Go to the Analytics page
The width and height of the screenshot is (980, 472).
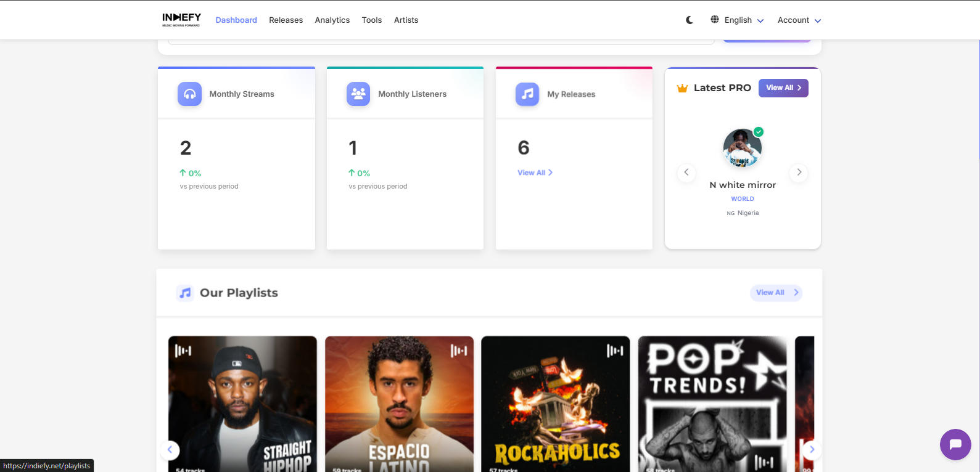click(332, 20)
